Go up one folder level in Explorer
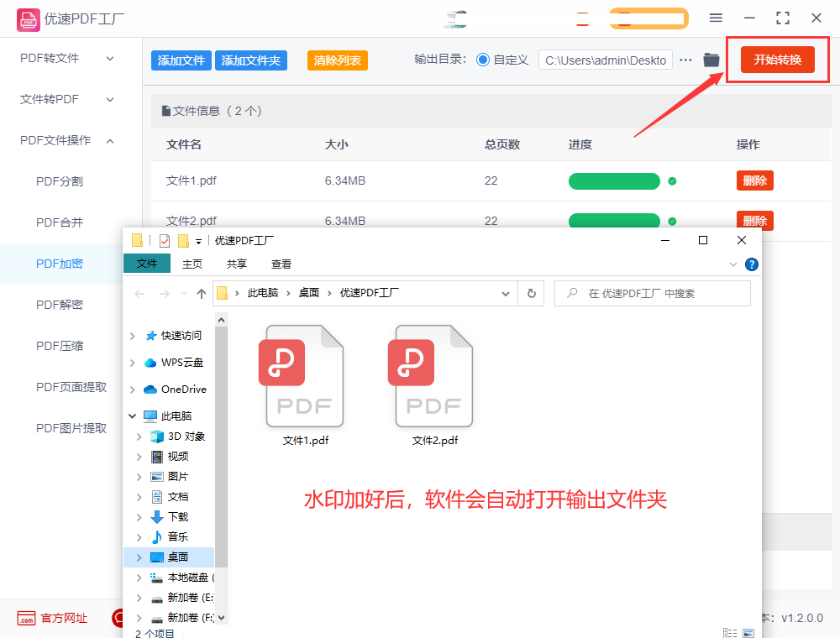The width and height of the screenshot is (840, 638). pos(202,293)
